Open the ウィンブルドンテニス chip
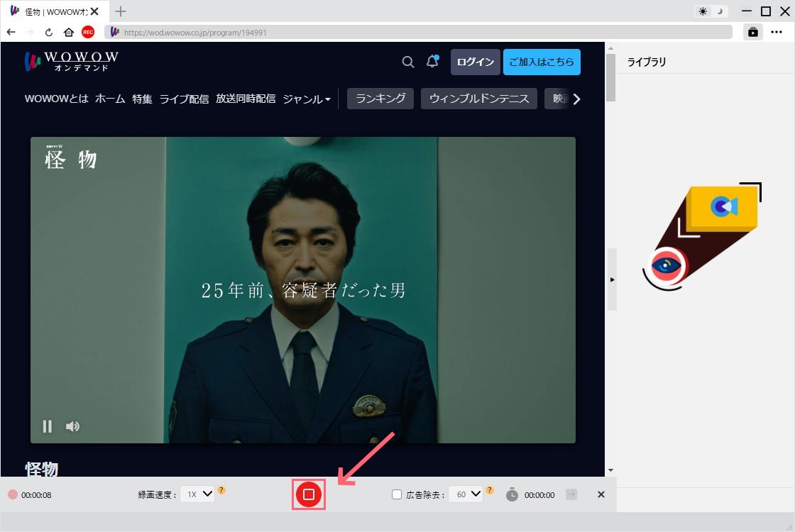795x532 pixels. [x=478, y=99]
